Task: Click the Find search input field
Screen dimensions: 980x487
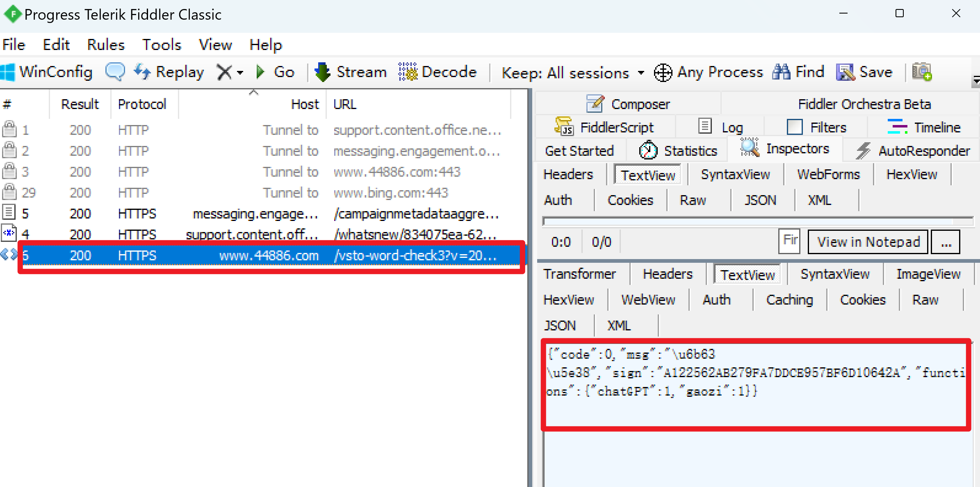Action: tap(790, 241)
